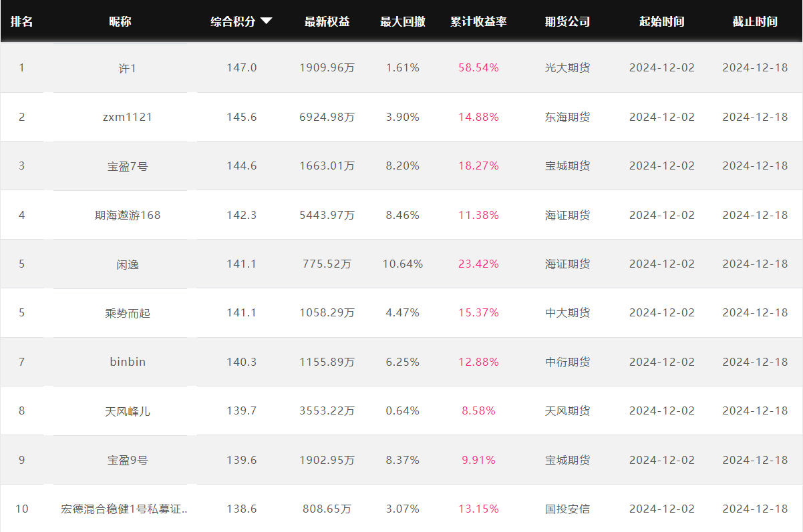Select nickname 宏德混合稳健1号私募证..
Image resolution: width=803 pixels, height=532 pixels.
pyautogui.click(x=124, y=509)
